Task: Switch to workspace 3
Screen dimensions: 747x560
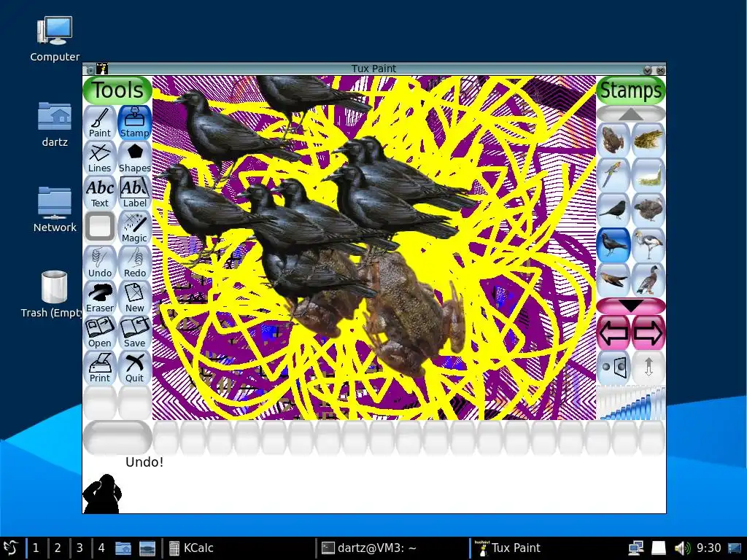Action: tap(80, 548)
